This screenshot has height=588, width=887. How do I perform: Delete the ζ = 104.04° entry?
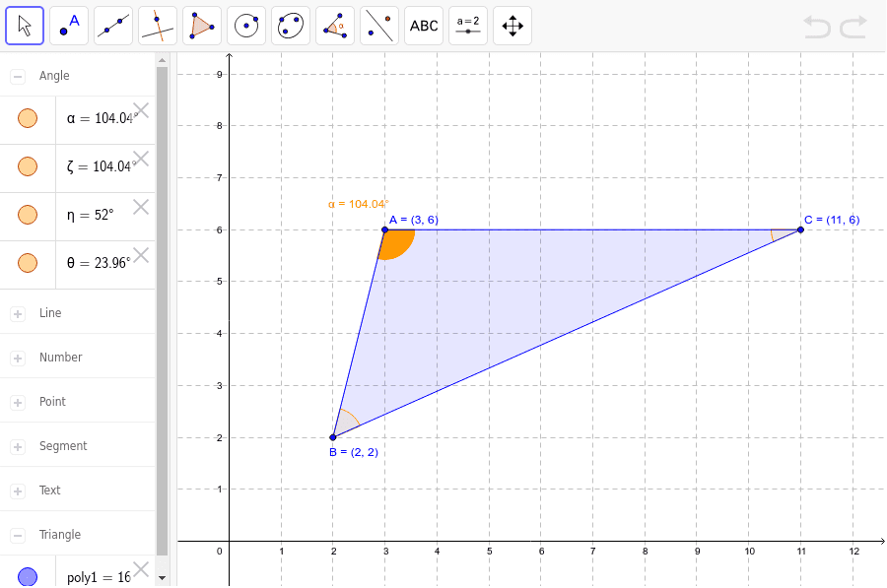[141, 159]
